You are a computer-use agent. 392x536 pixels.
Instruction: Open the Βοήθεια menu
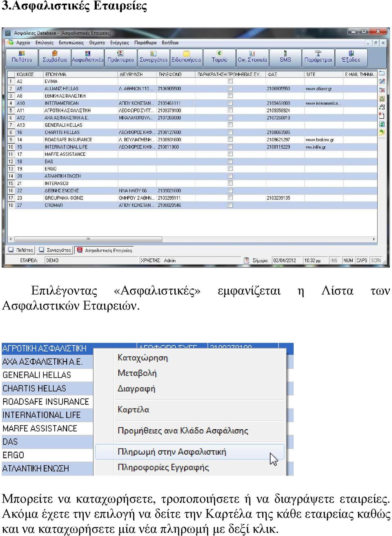coord(170,43)
